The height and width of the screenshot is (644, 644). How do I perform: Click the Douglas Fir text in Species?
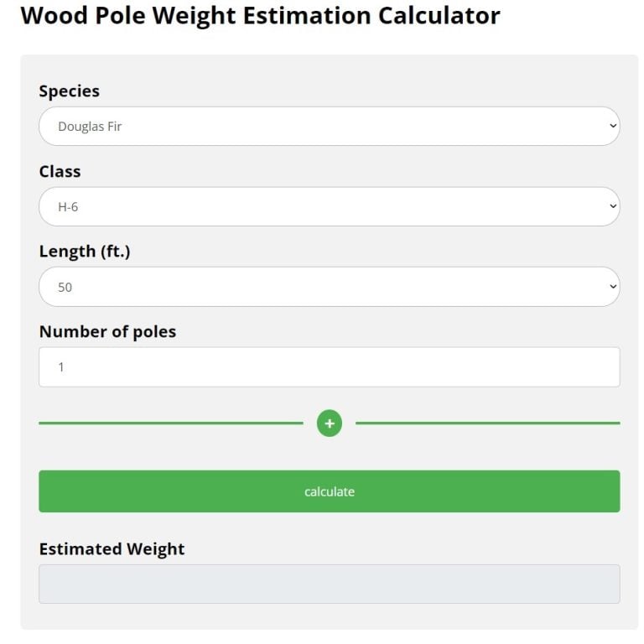click(x=91, y=127)
